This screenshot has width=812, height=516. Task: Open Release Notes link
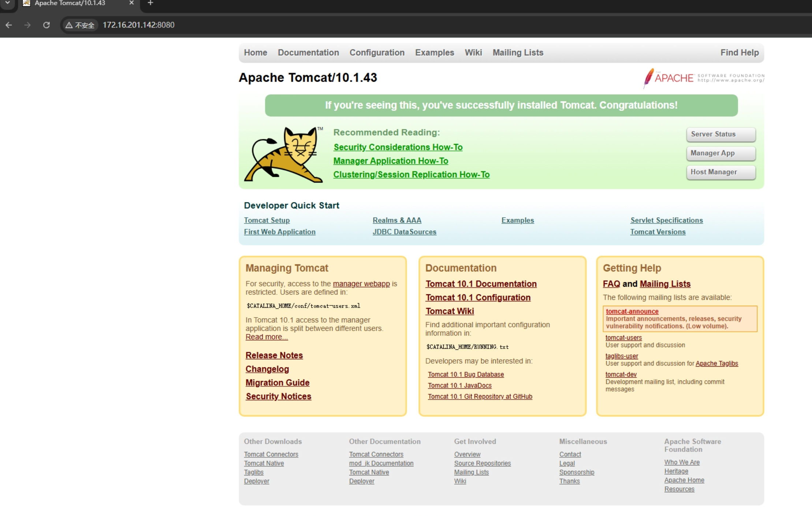[x=274, y=355]
